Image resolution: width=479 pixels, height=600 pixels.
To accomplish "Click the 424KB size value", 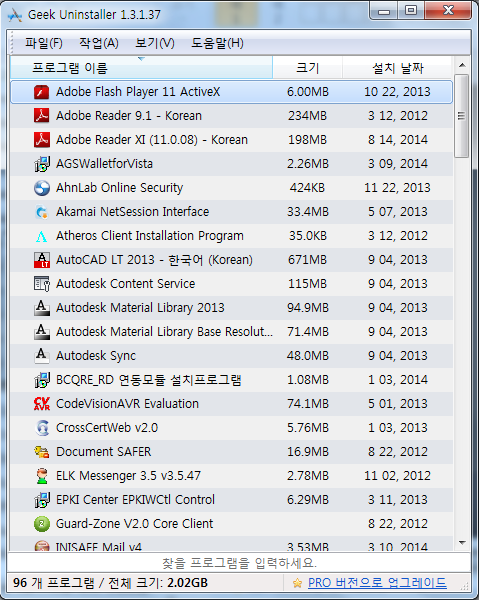I will tap(308, 188).
